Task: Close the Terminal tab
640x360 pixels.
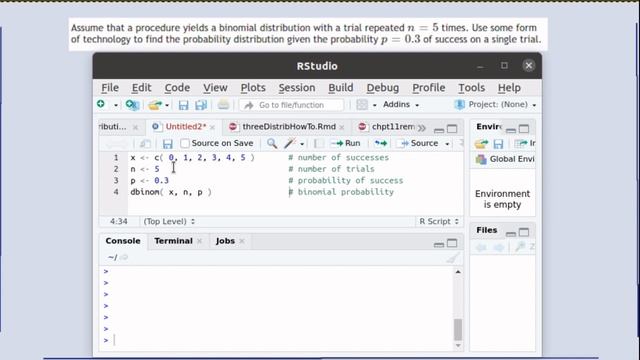Action: 199,241
